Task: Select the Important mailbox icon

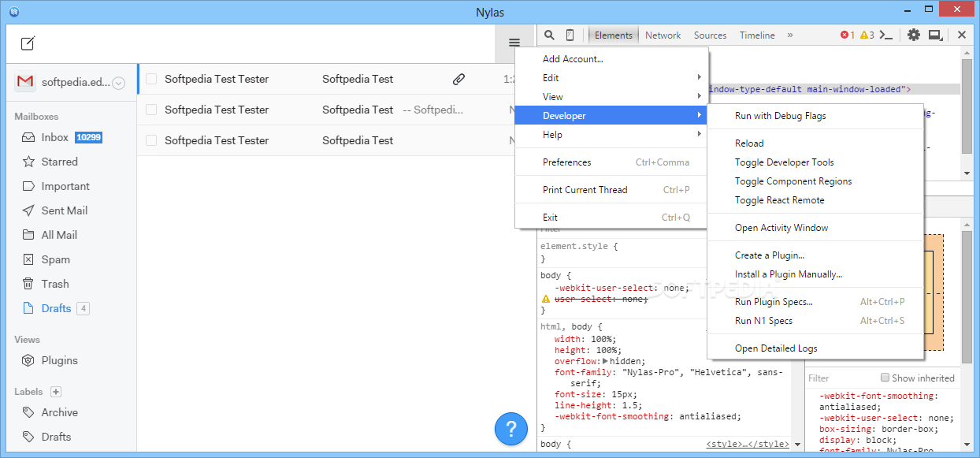Action: (28, 186)
